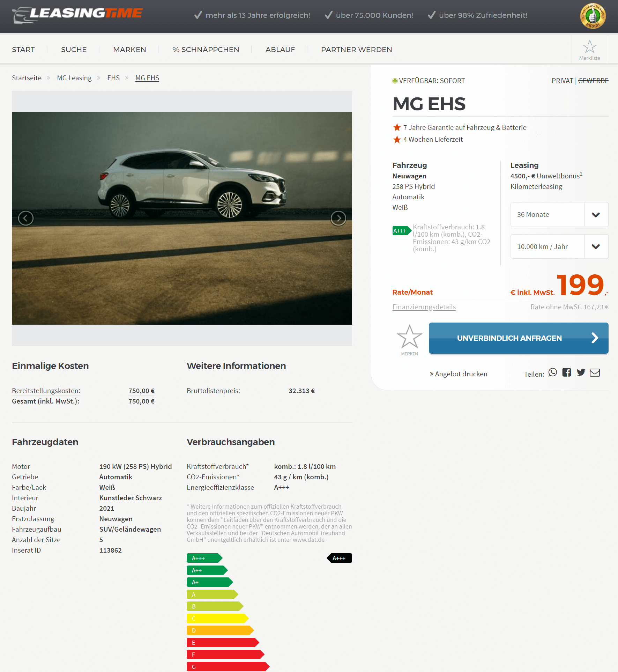The height and width of the screenshot is (672, 618).
Task: Share offer via WhatsApp icon
Action: tap(553, 372)
